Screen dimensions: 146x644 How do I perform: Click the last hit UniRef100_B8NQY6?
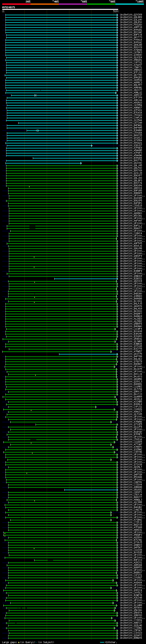pyautogui.click(x=131, y=638)
